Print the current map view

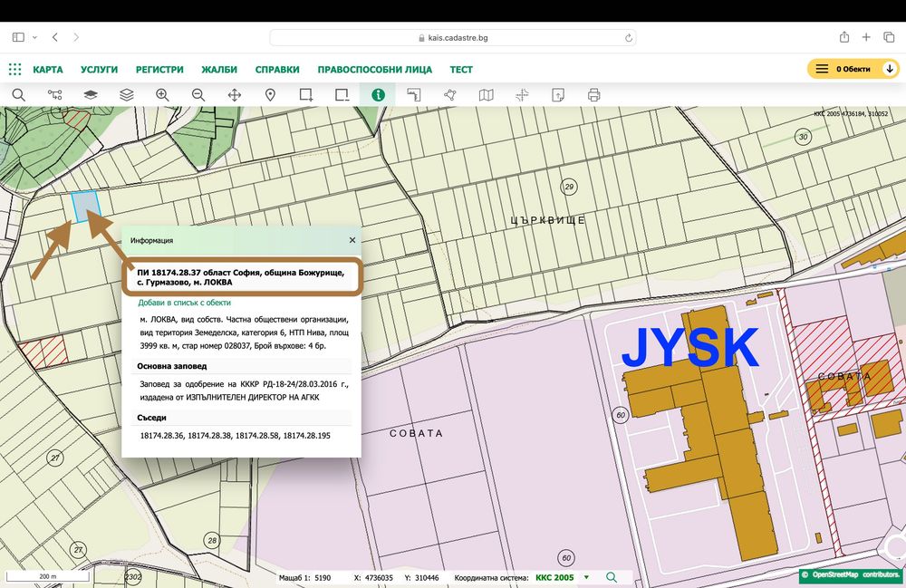tap(594, 95)
